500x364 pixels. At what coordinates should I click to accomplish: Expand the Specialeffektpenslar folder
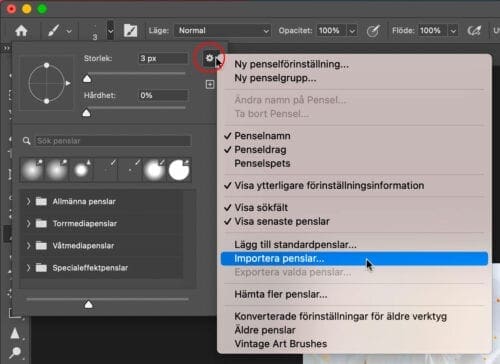[28, 268]
